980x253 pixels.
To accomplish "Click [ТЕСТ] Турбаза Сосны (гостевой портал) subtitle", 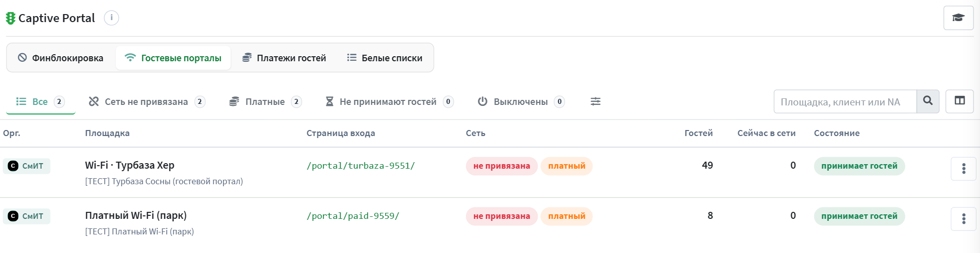I will (x=164, y=181).
